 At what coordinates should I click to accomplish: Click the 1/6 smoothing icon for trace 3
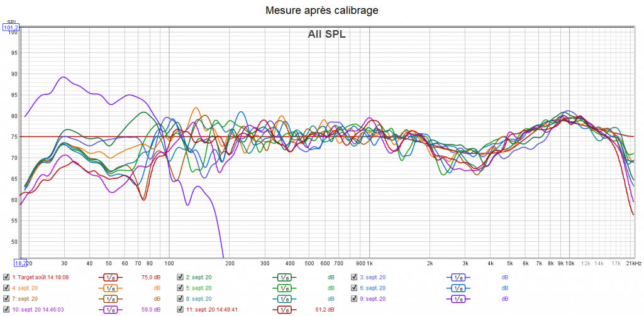tap(458, 277)
